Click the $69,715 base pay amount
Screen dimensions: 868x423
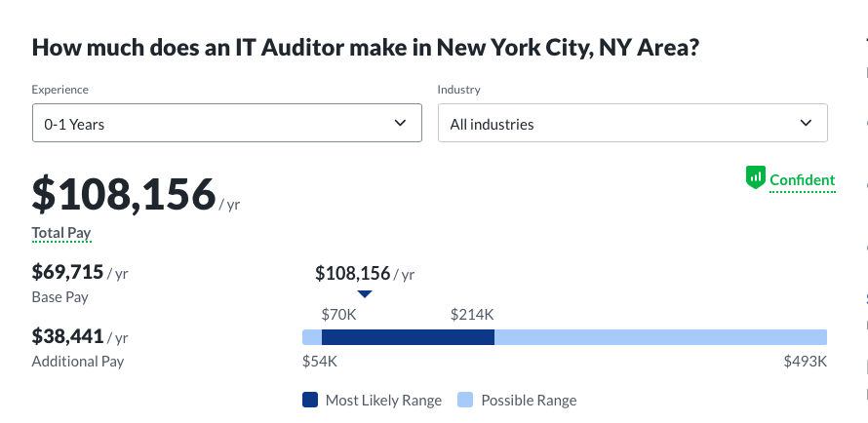(68, 272)
